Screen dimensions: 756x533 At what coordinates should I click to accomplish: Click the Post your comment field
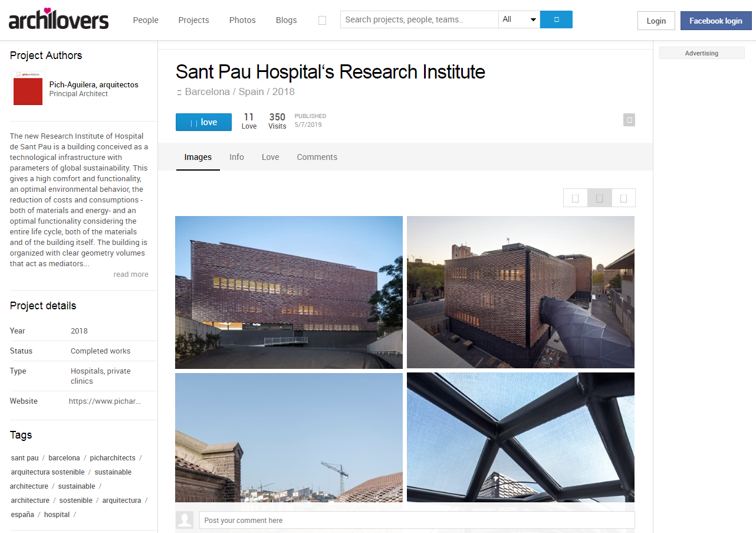pos(417,520)
